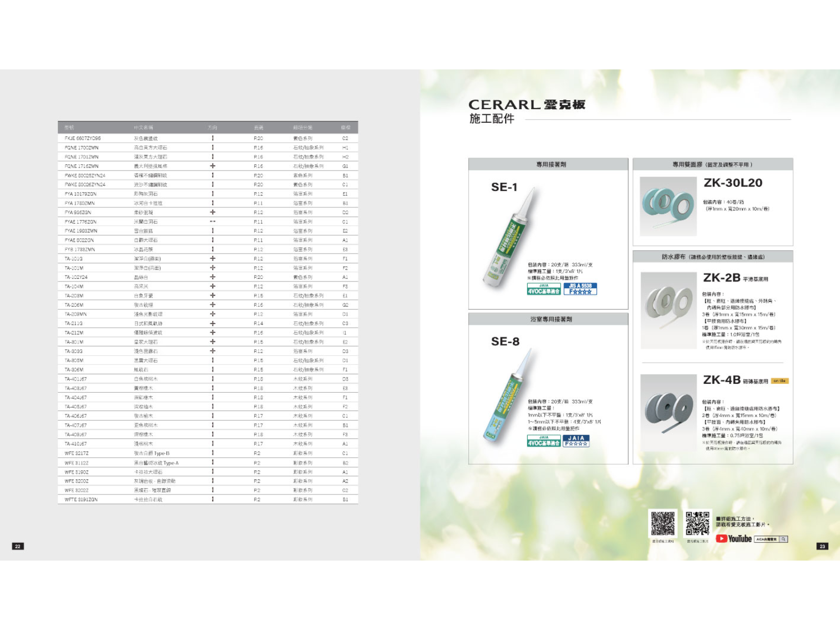Click the cross direction icon for FQNE 1716ZMN
This screenshot has width=840, height=630.
coord(213,166)
